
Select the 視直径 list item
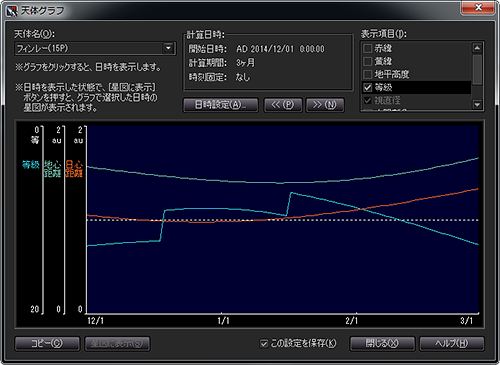tap(416, 100)
